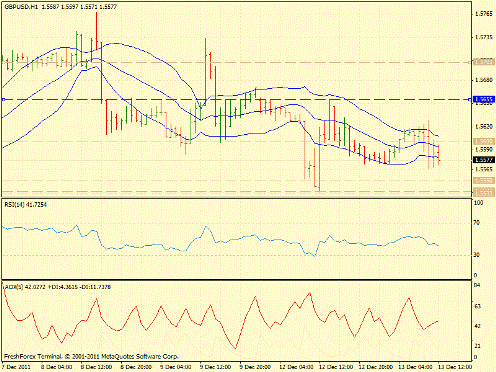Click the 8 Dec 04:00 time label
This screenshot has height=372, width=496.
tap(57, 367)
